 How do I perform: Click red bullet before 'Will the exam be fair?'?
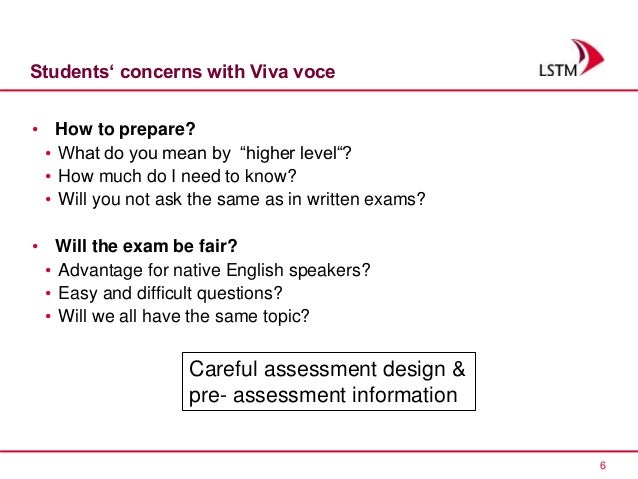(34, 246)
